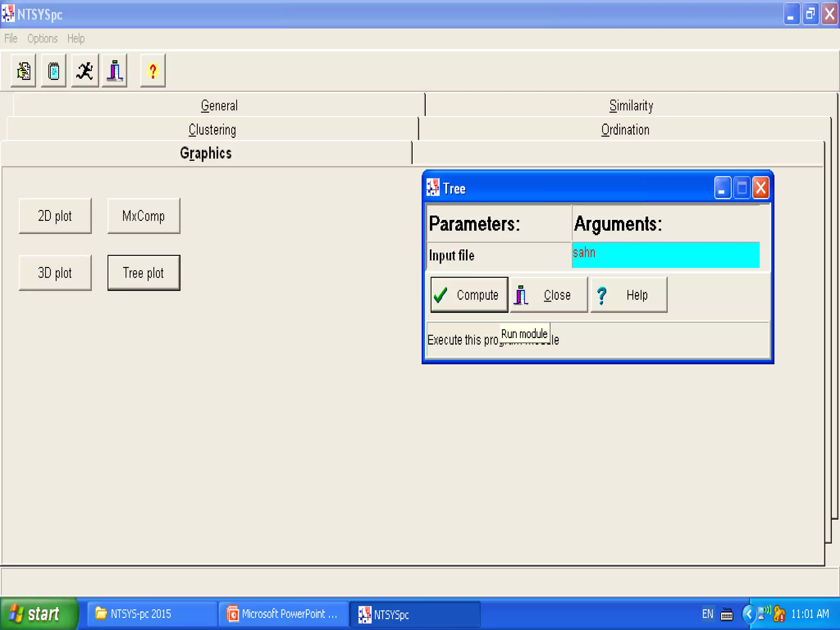Click the 2D plot button

click(55, 216)
